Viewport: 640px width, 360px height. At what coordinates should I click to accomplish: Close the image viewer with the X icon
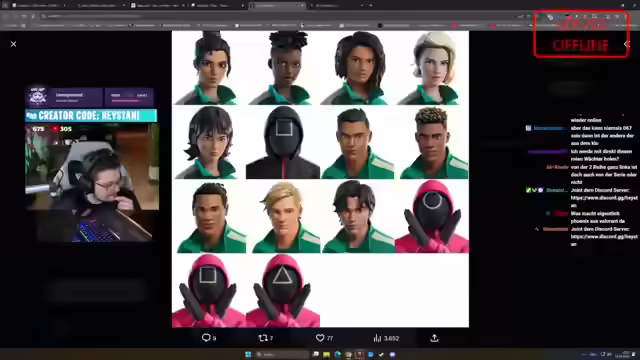click(x=13, y=44)
